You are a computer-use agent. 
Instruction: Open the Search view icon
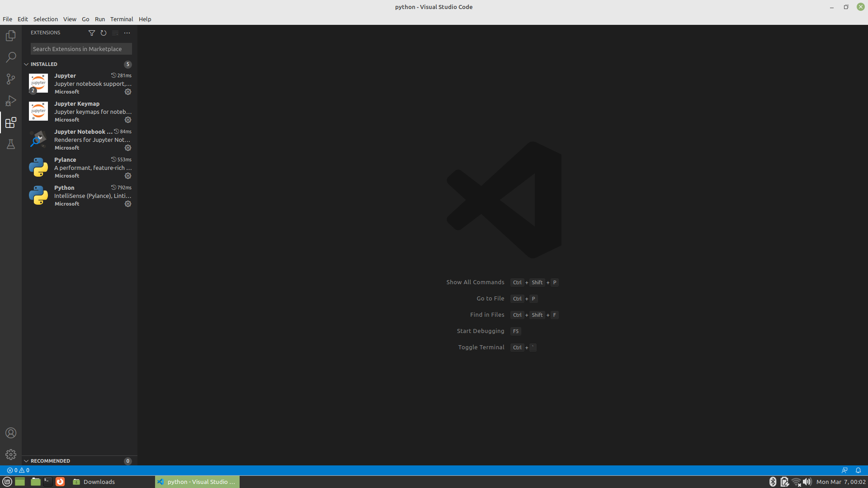(11, 57)
